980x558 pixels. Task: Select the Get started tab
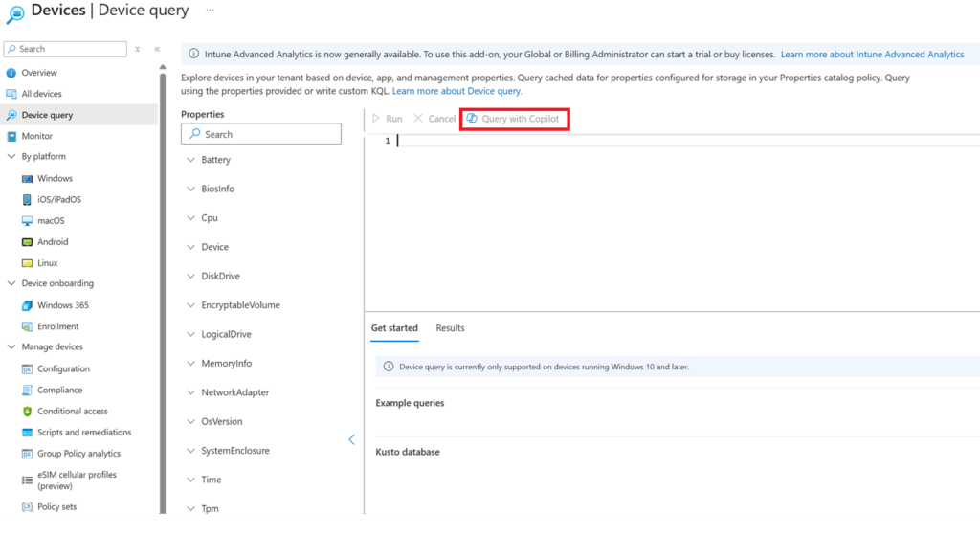[394, 328]
